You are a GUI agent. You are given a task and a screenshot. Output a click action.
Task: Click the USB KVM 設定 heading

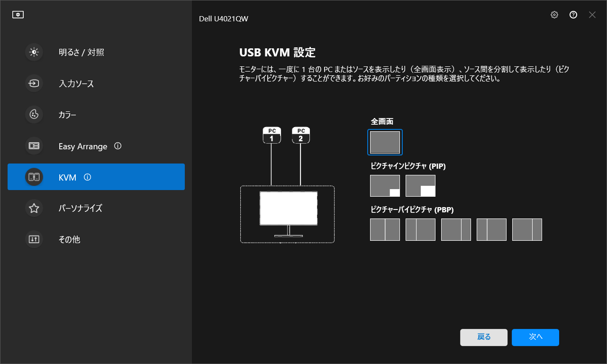pyautogui.click(x=277, y=52)
